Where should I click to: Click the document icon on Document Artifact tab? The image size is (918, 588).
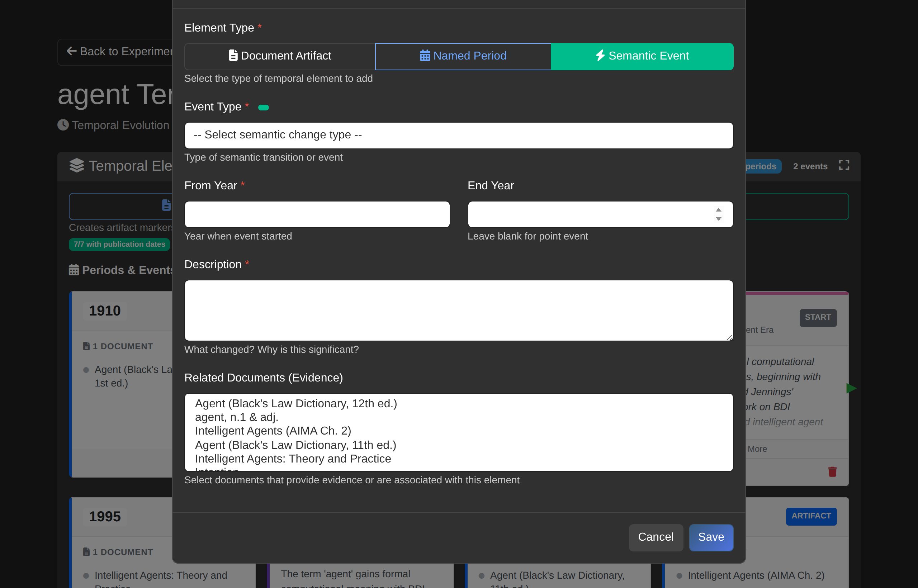(x=233, y=55)
